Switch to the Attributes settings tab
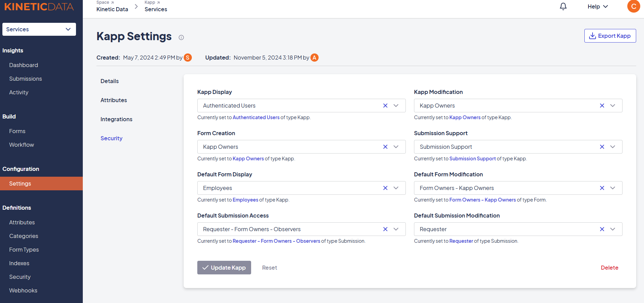The width and height of the screenshot is (644, 303). tap(113, 100)
